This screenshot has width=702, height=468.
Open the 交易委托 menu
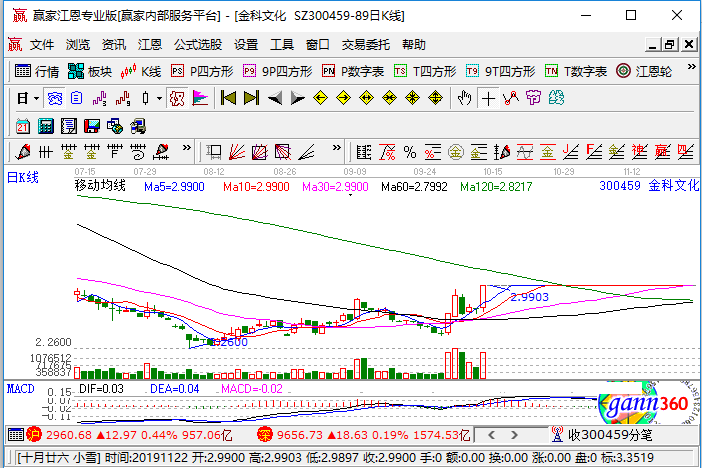[365, 45]
